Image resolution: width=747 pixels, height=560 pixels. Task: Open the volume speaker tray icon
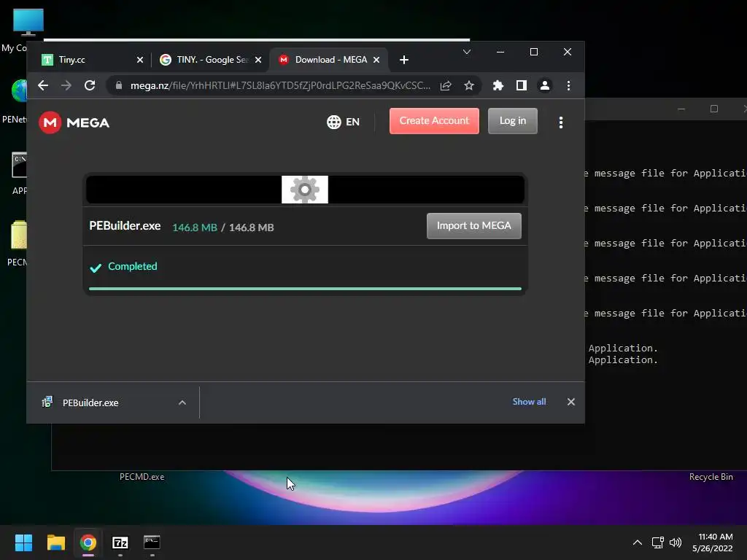point(676,542)
